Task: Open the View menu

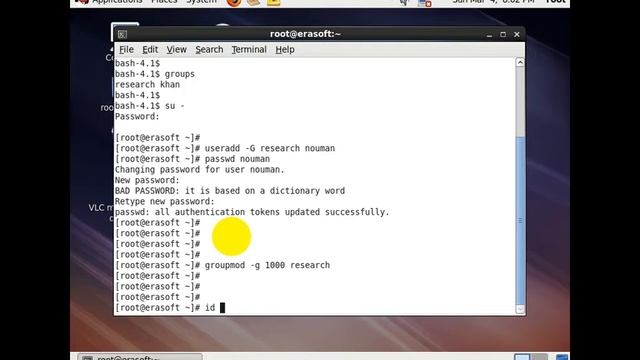Action: [176, 49]
